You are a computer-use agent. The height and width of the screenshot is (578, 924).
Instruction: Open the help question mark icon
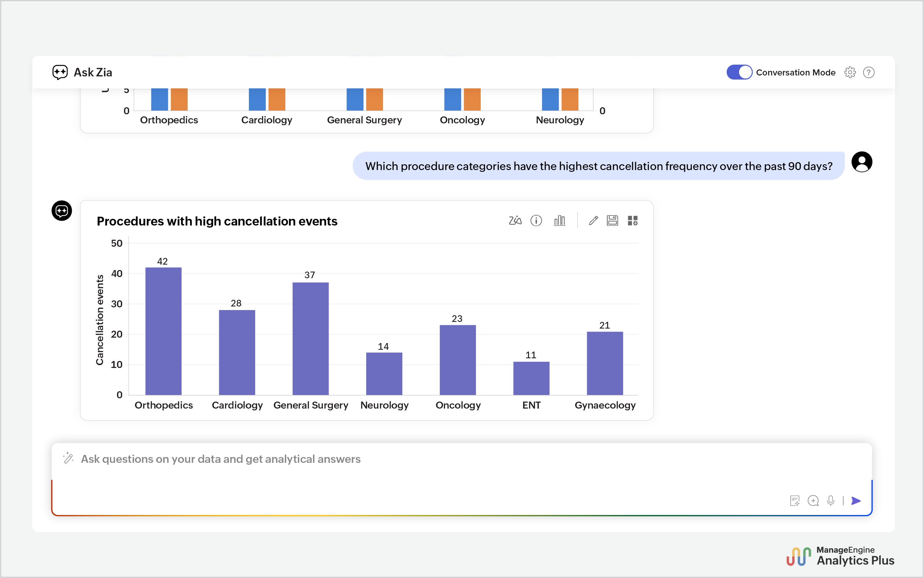(869, 72)
